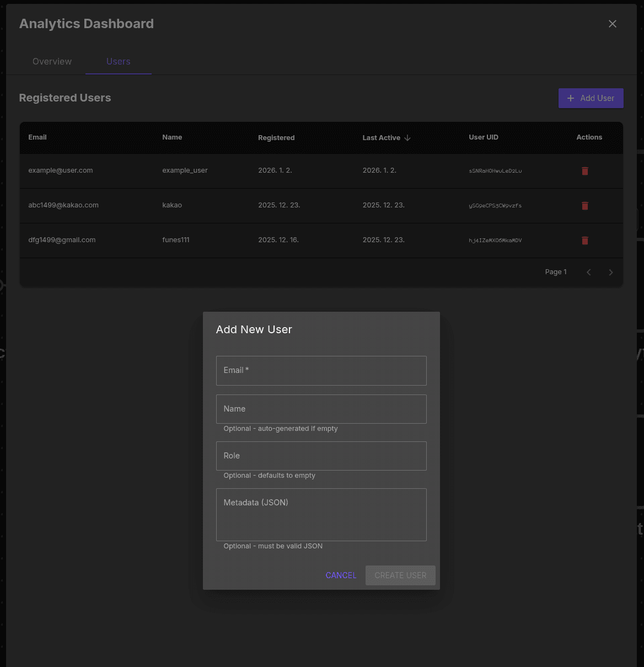644x667 pixels.
Task: Go to the next page of users
Action: [x=610, y=272]
